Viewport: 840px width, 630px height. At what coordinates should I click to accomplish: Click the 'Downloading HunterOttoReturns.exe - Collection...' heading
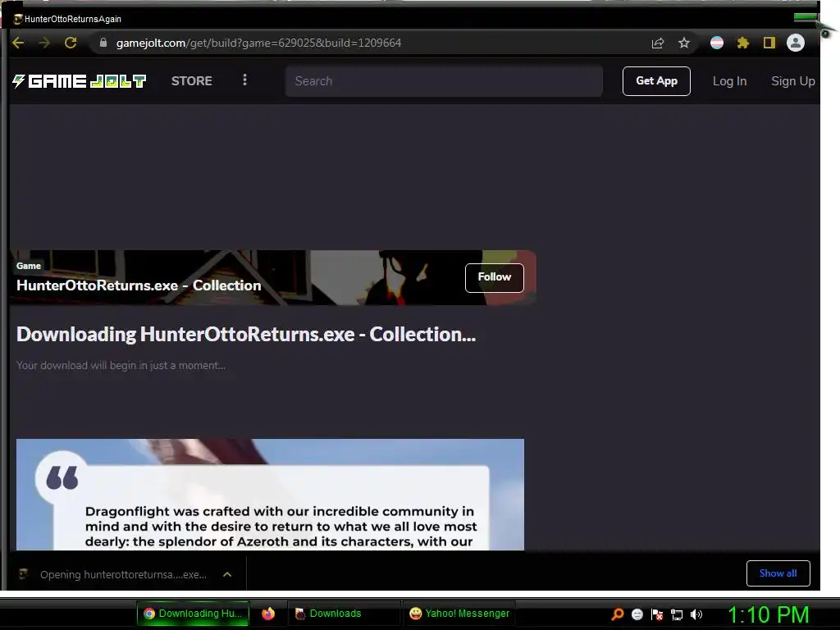(x=246, y=335)
